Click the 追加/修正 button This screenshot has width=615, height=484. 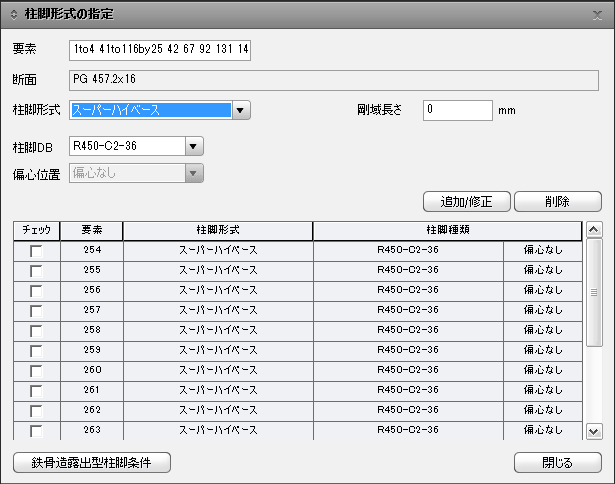pos(467,202)
